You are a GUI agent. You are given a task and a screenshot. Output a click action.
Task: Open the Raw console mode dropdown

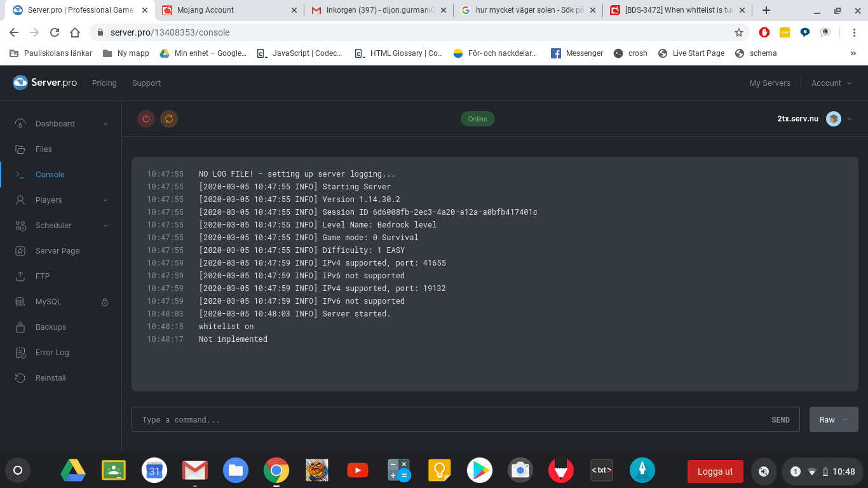click(x=833, y=419)
